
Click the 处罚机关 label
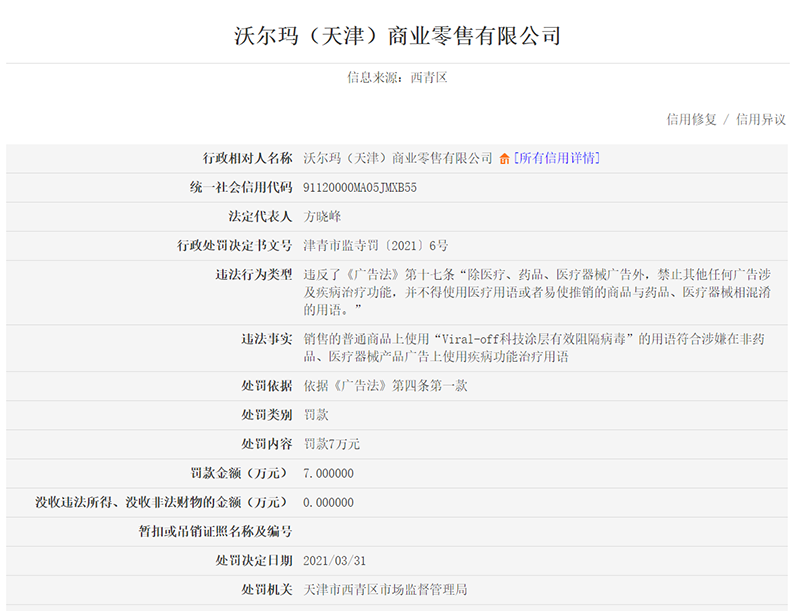click(267, 590)
